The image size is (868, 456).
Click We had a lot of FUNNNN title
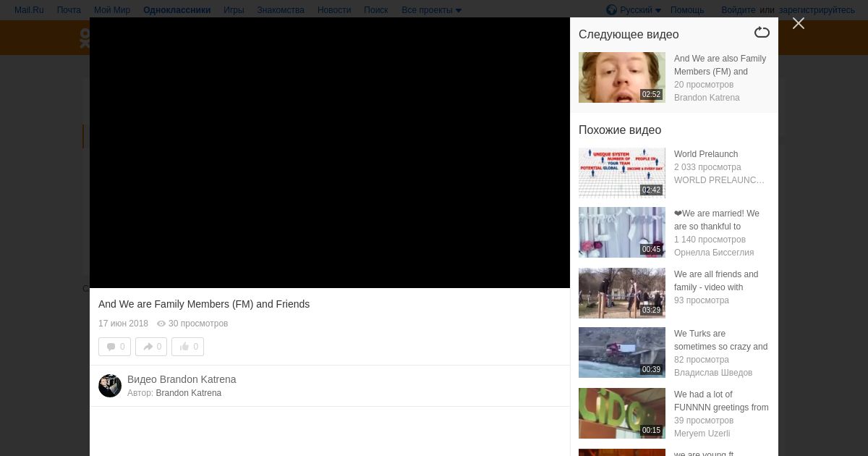[x=721, y=401]
